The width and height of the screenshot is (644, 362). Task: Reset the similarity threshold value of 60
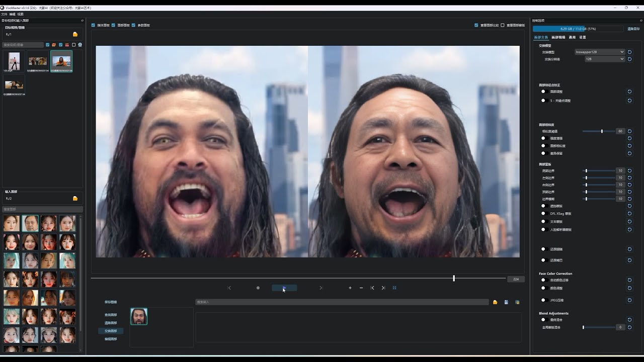[x=629, y=131]
